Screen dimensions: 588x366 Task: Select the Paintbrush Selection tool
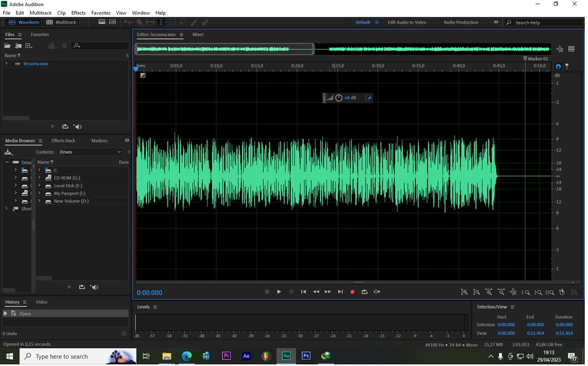194,22
